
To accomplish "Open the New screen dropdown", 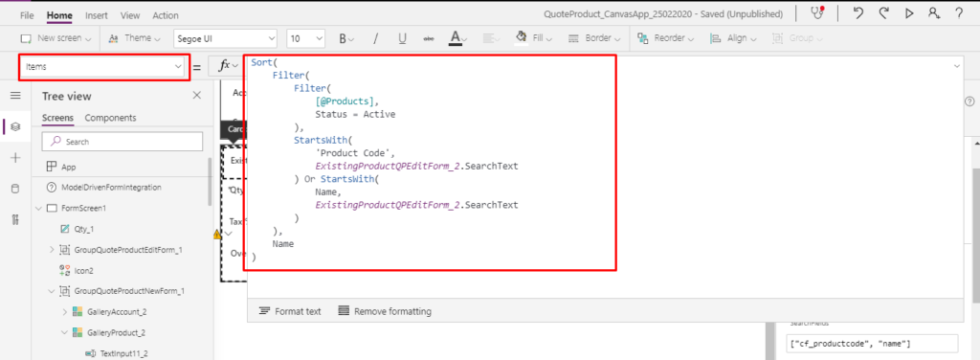I will click(x=56, y=38).
